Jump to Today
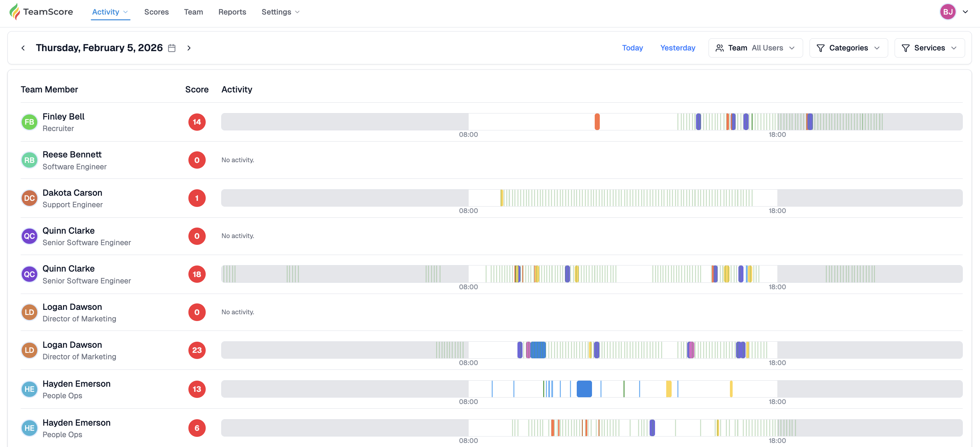The width and height of the screenshot is (980, 447). [632, 48]
